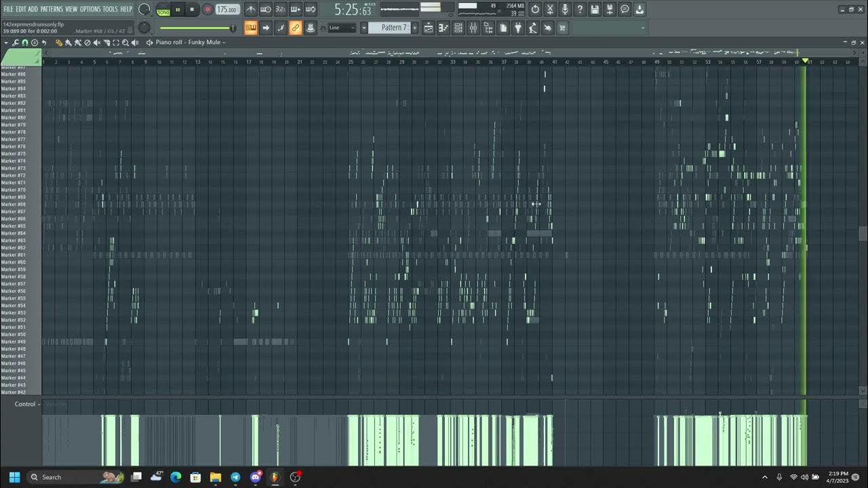This screenshot has height=488, width=868.
Task: Open the project picker
Action: (503, 28)
